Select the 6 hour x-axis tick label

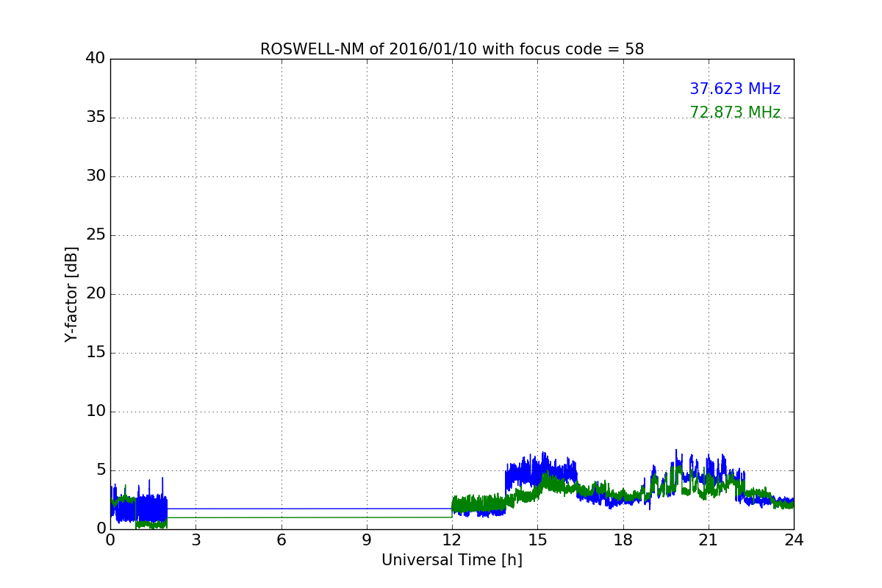[281, 540]
